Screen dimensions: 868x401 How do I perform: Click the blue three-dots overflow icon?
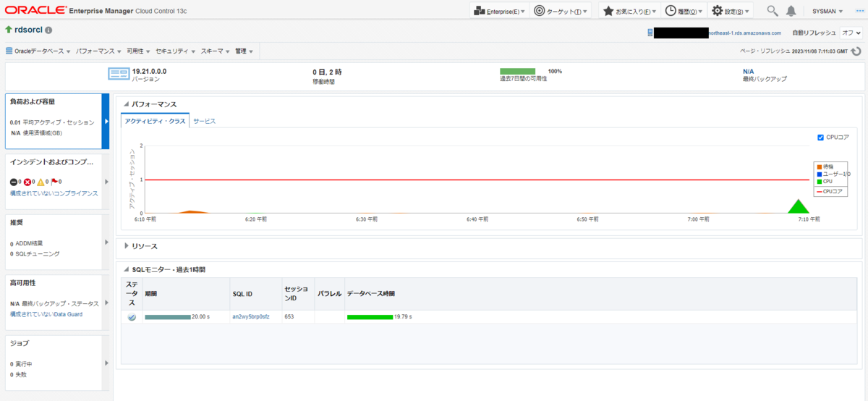[859, 11]
